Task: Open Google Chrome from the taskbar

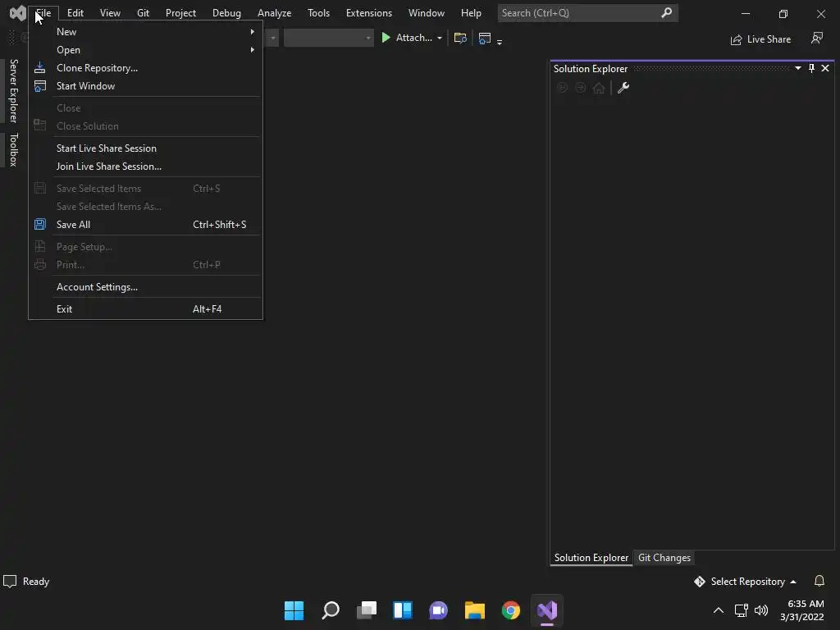Action: click(511, 610)
